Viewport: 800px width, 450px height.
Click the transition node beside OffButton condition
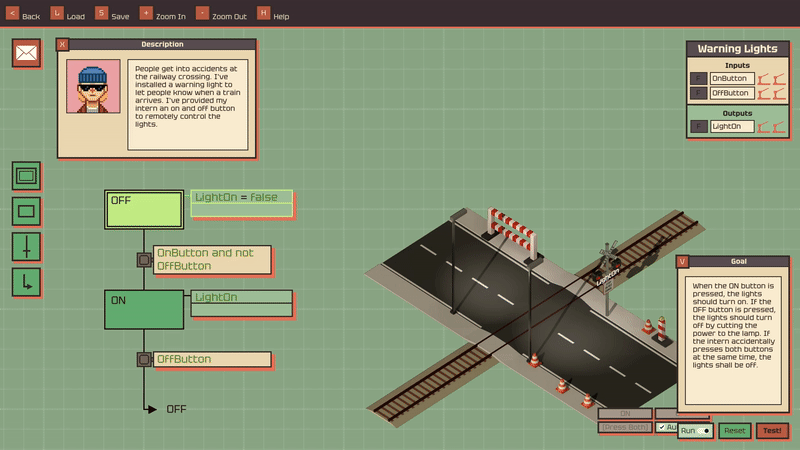[144, 359]
